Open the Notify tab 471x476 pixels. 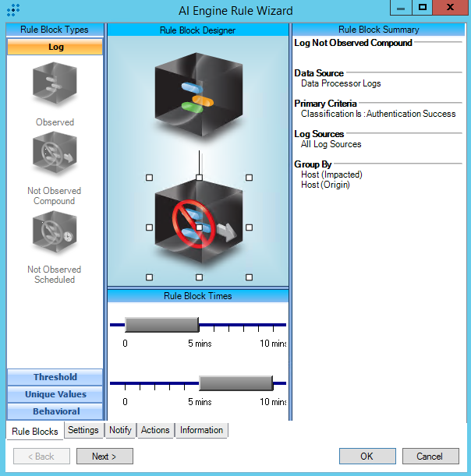[x=120, y=430]
